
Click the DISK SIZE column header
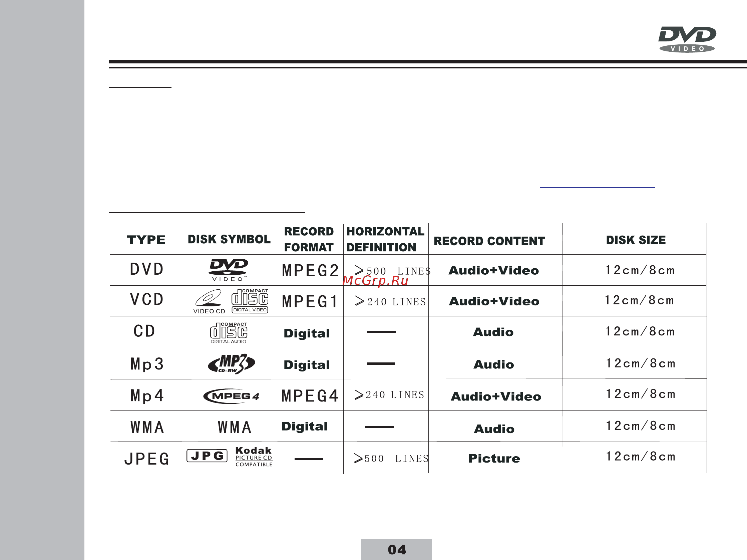point(636,240)
